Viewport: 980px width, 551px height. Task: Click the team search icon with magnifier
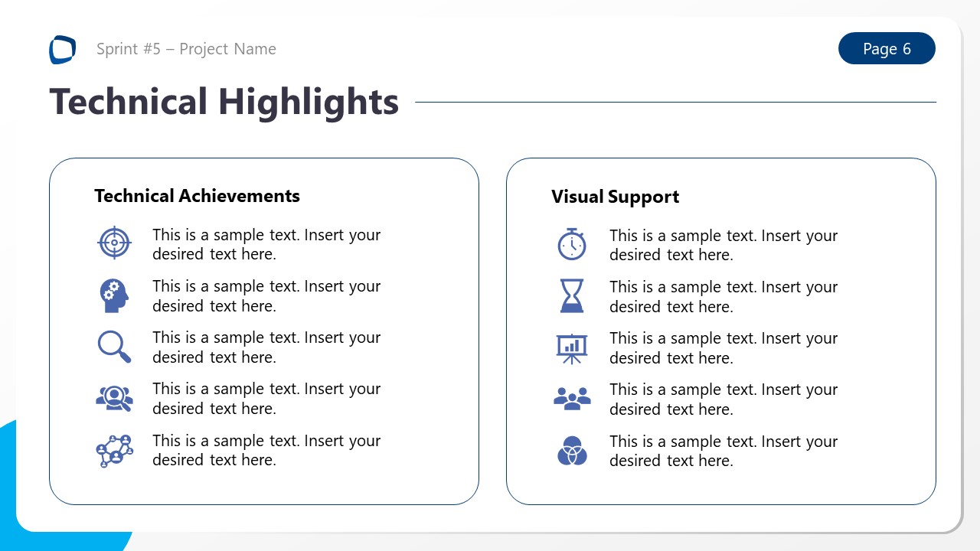point(113,398)
